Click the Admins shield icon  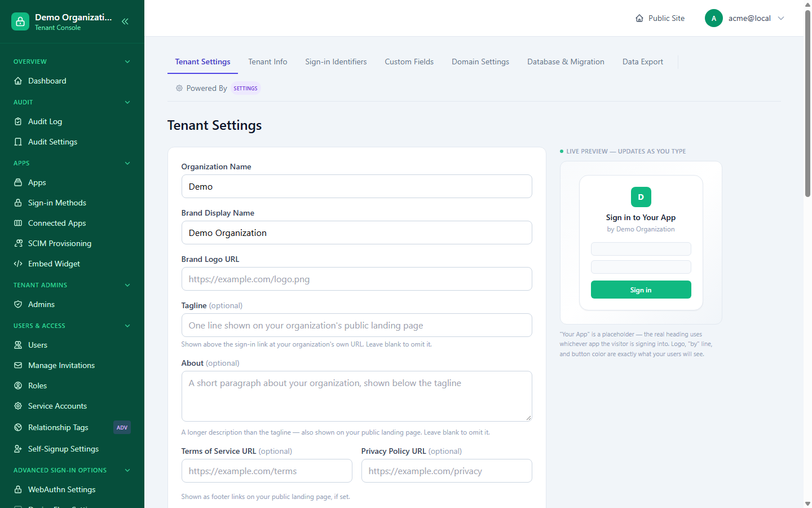pos(18,304)
